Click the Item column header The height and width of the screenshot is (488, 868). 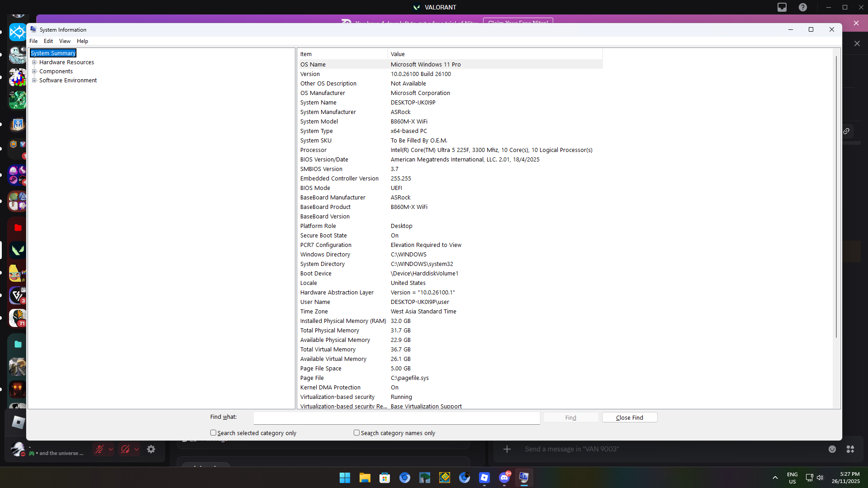point(342,54)
